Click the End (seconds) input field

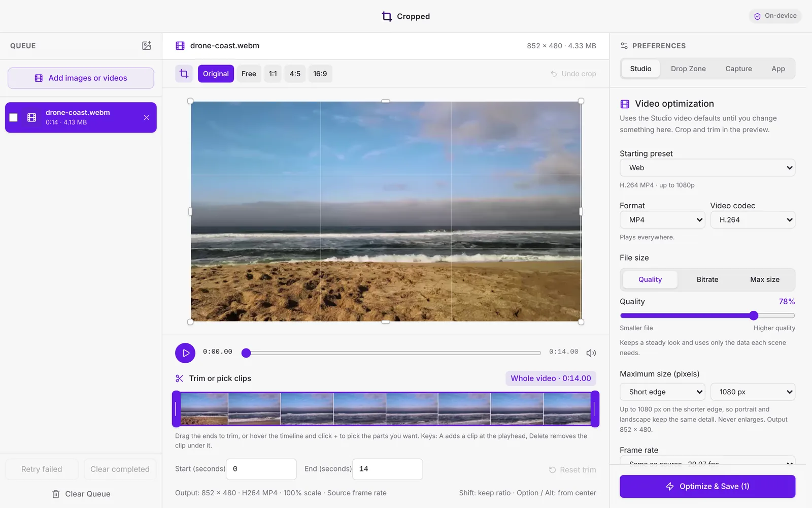click(x=388, y=469)
